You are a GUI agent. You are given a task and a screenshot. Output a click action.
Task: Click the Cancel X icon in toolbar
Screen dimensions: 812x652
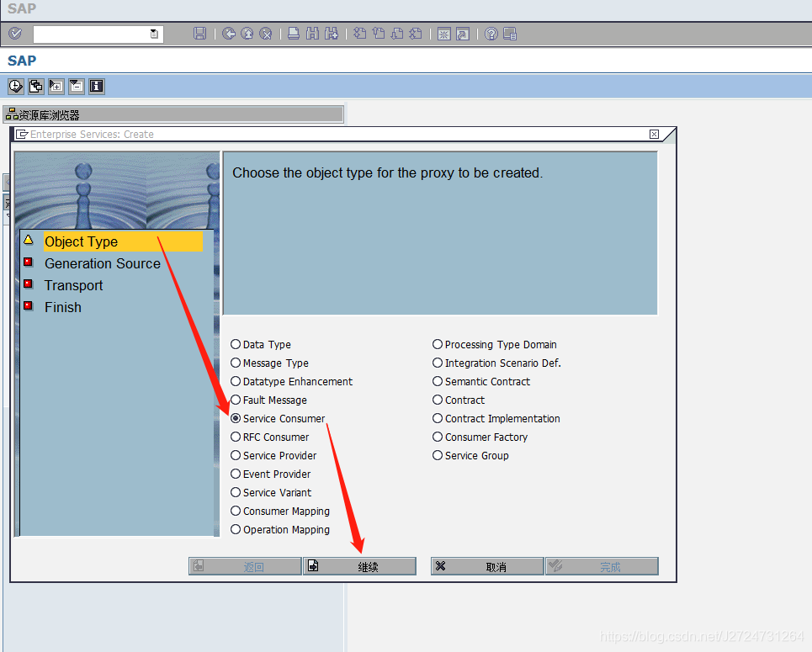266,34
